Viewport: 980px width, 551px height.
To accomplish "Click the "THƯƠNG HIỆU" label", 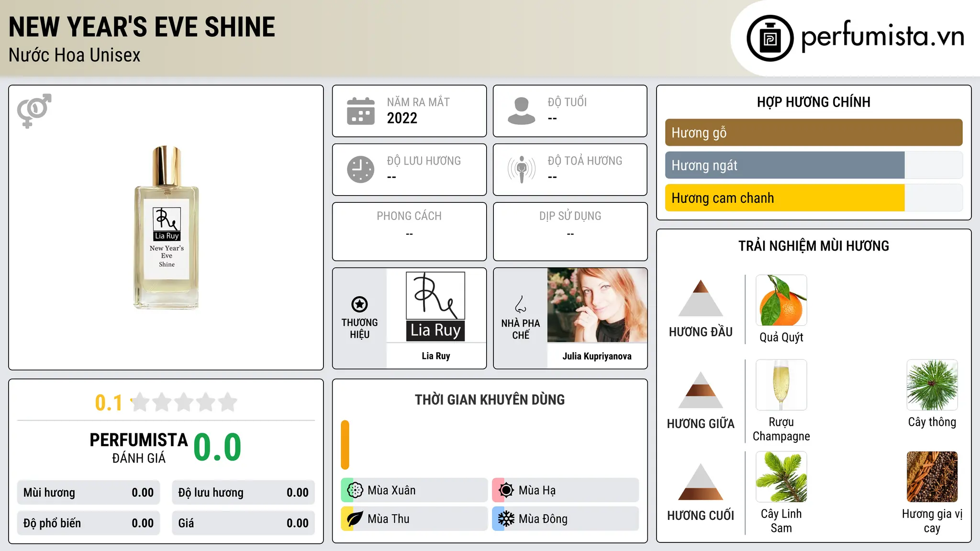I will [359, 329].
